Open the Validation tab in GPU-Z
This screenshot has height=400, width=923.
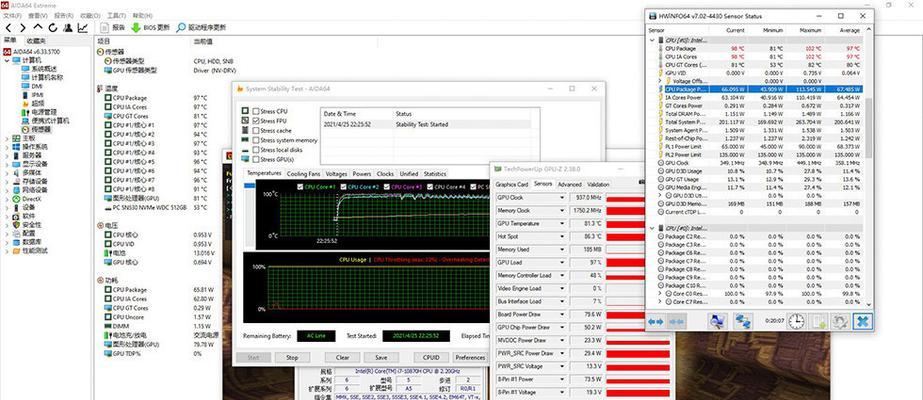point(598,184)
